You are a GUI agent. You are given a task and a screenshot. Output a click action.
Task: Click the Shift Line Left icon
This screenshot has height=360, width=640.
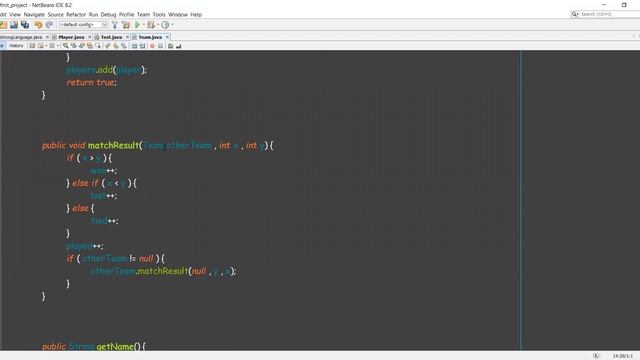tap(134, 46)
